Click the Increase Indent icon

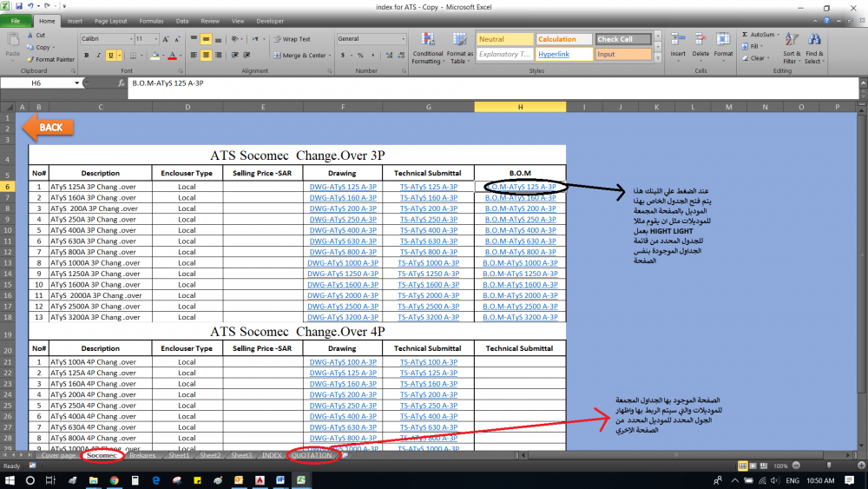tap(247, 56)
